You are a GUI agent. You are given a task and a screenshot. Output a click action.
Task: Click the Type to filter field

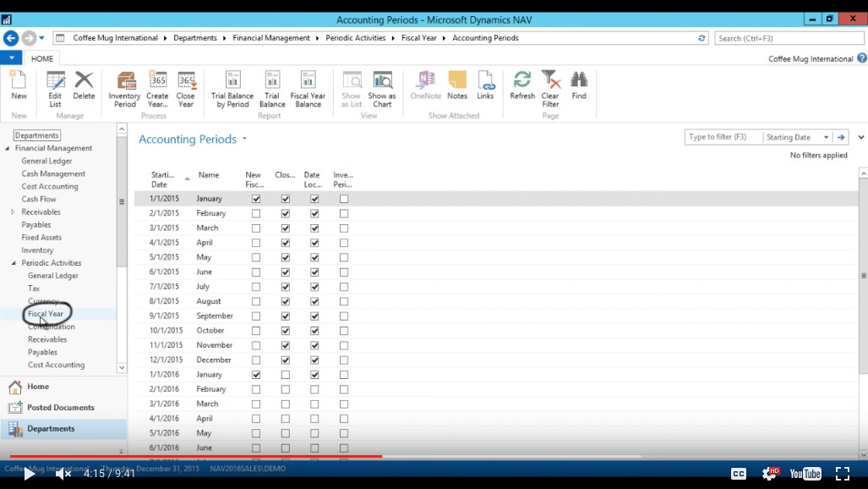coord(723,138)
